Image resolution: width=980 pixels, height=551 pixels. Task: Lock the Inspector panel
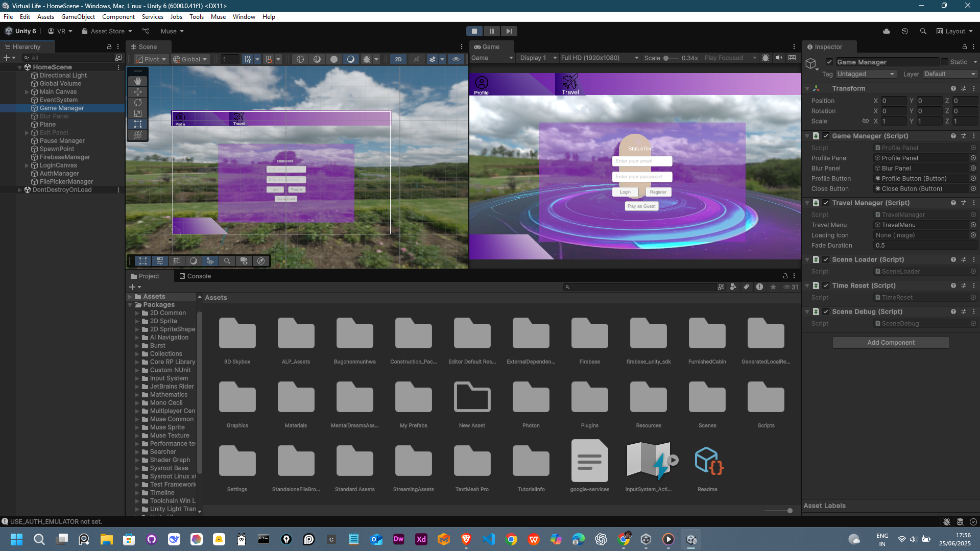pyautogui.click(x=965, y=46)
